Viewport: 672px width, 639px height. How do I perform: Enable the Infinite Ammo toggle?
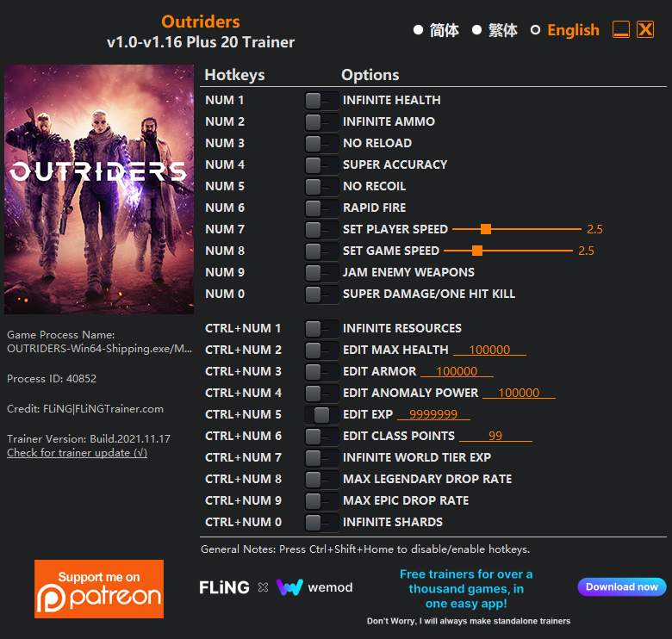(x=321, y=122)
